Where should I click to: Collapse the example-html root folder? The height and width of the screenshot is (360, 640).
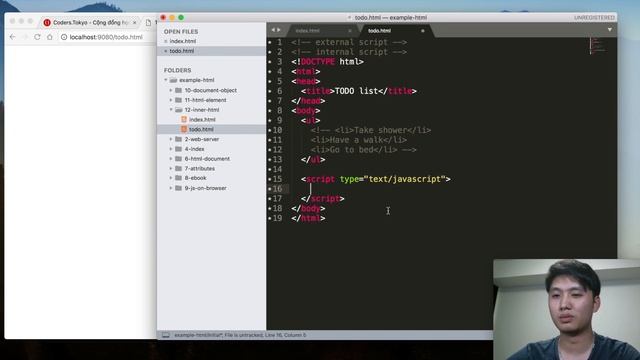click(166, 80)
